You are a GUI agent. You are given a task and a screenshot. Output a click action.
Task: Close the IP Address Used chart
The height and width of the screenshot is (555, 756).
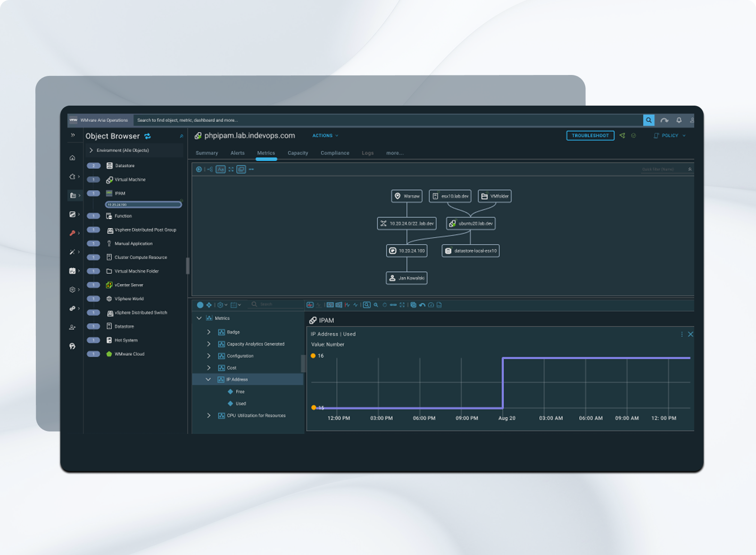pos(690,334)
